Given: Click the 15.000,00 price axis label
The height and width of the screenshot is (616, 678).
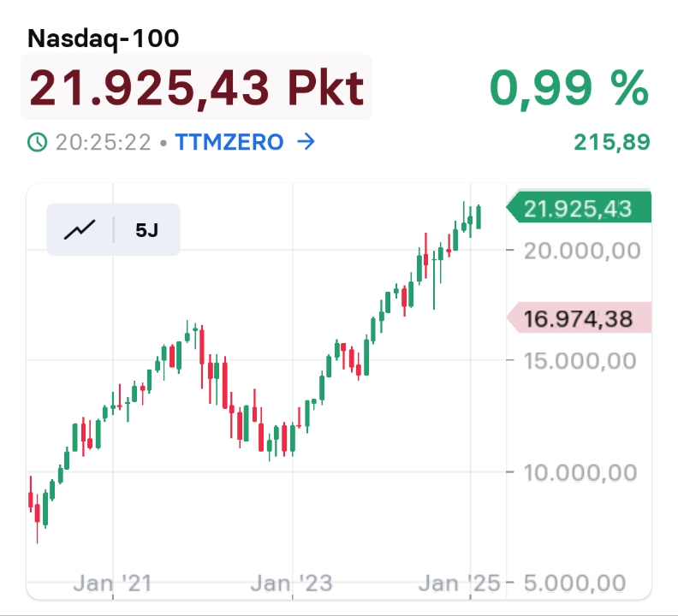Looking at the screenshot, I should [x=582, y=360].
